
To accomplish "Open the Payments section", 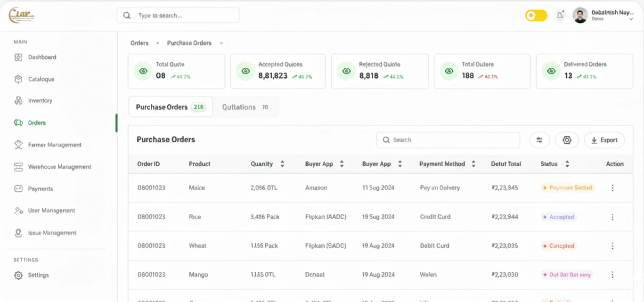I will tap(41, 188).
